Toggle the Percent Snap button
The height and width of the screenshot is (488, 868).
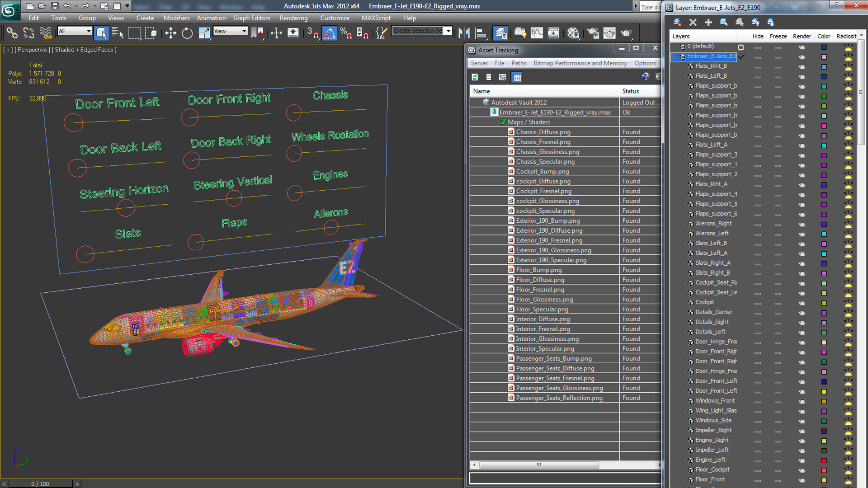pyautogui.click(x=346, y=33)
